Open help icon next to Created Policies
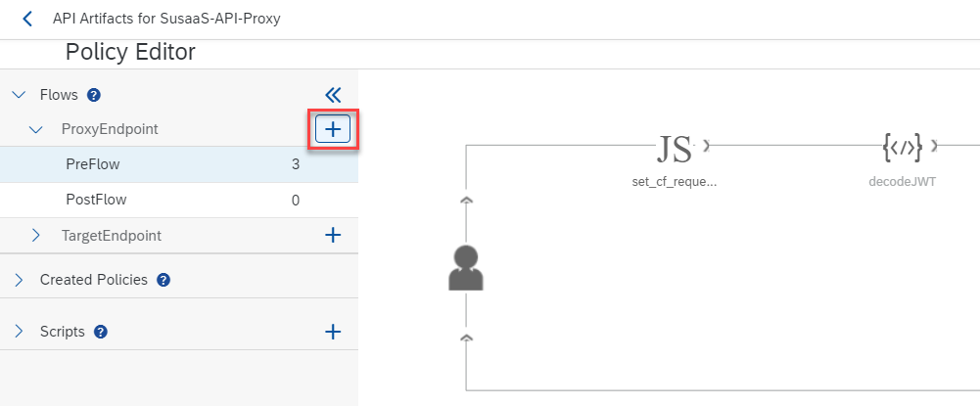This screenshot has height=406, width=980. coord(163,280)
